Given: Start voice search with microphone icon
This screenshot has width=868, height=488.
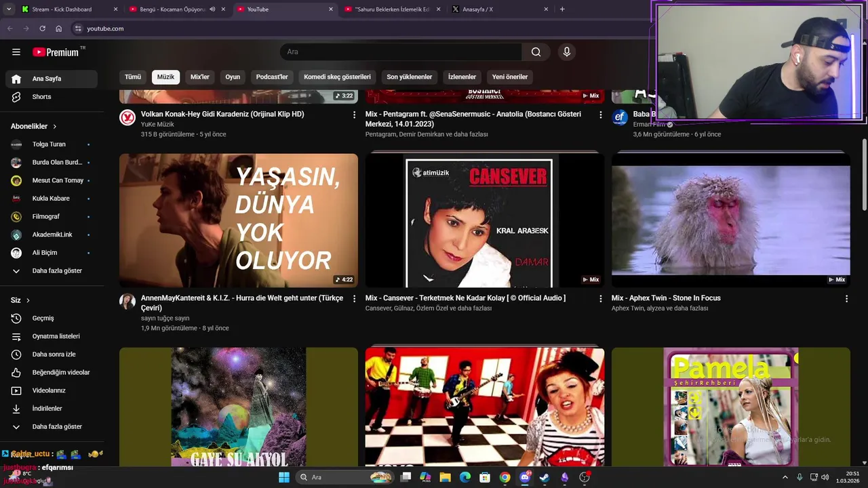Looking at the screenshot, I should (x=567, y=52).
